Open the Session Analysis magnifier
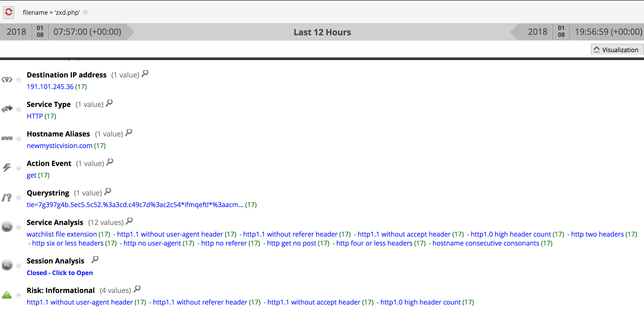This screenshot has height=313, width=644. (x=95, y=260)
